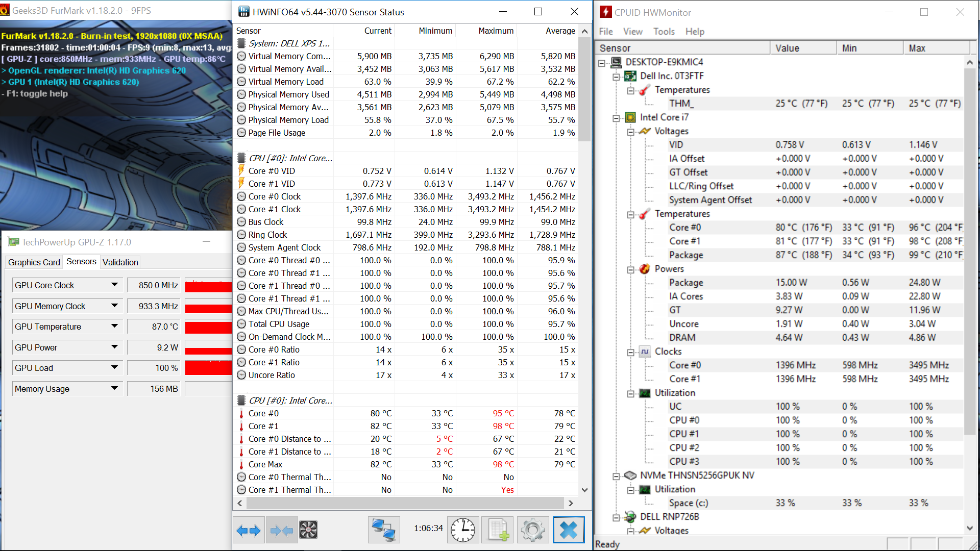Click the HWMonitor Value column header
Image resolution: width=980 pixels, height=551 pixels.
803,48
